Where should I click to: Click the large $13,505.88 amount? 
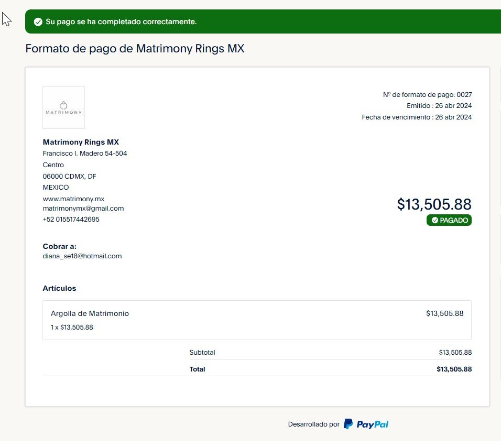click(x=434, y=204)
